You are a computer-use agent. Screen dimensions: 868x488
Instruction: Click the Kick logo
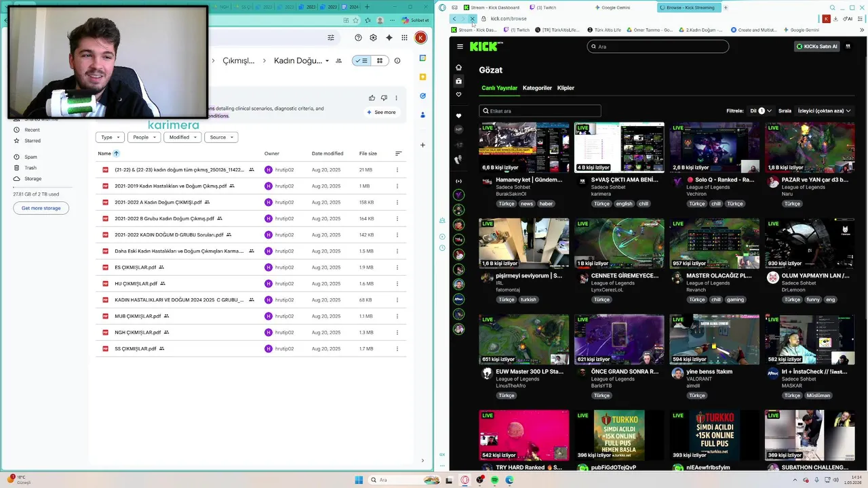(x=486, y=46)
